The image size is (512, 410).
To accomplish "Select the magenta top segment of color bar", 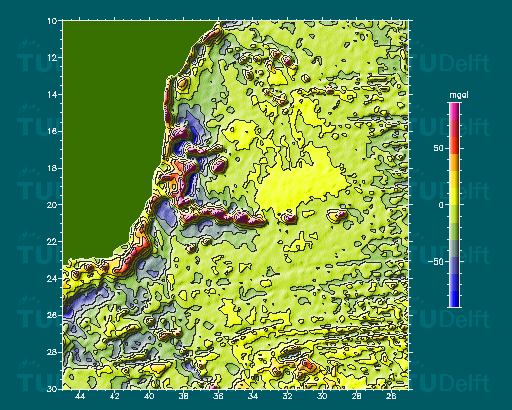I will [455, 111].
